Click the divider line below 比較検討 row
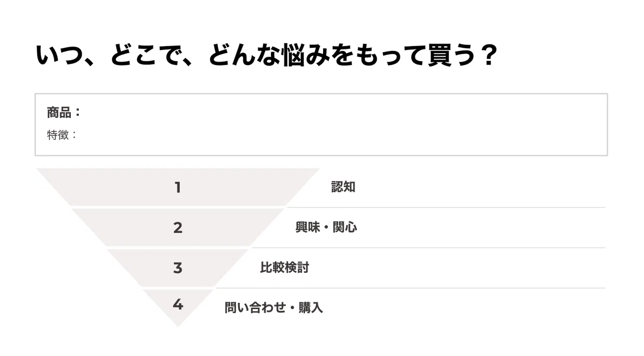This screenshot has width=644, height=356. pos(411,288)
